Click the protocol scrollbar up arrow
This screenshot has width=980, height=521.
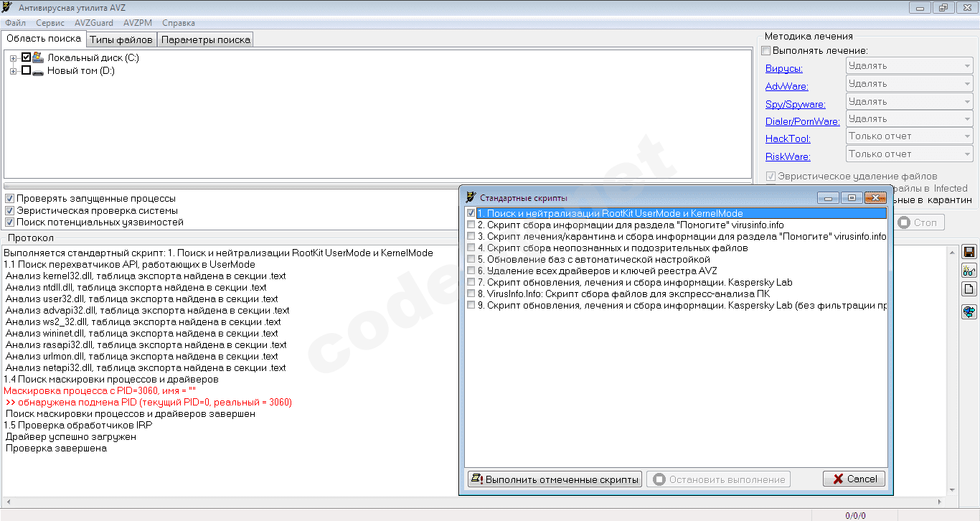click(951, 251)
